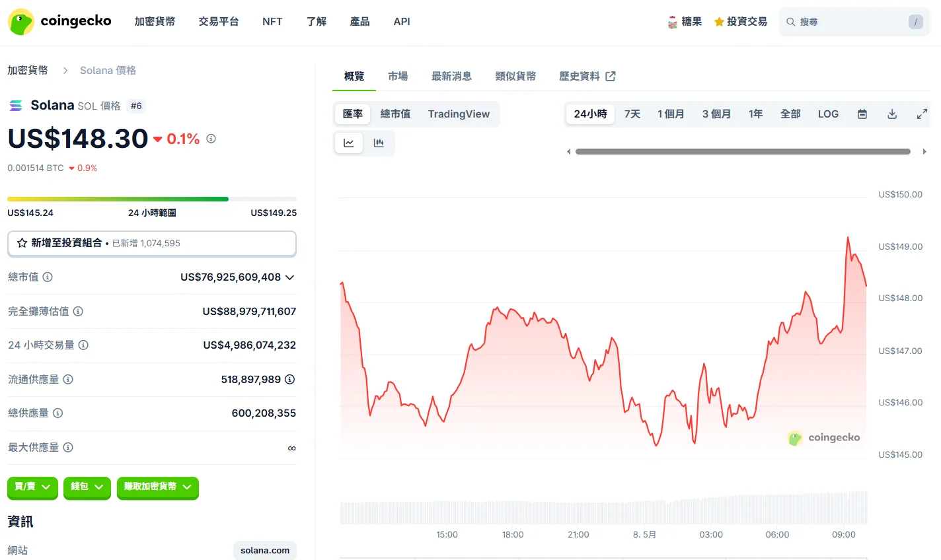Viewport: 941px width, 560px height.
Task: Expand chart to fullscreen icon
Action: [922, 114]
